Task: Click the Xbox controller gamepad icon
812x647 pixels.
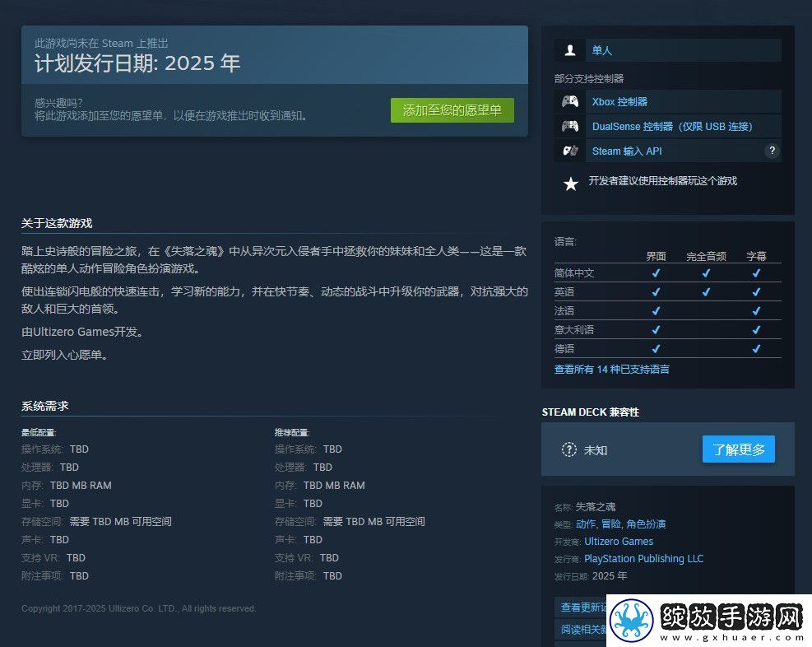Action: (x=570, y=101)
